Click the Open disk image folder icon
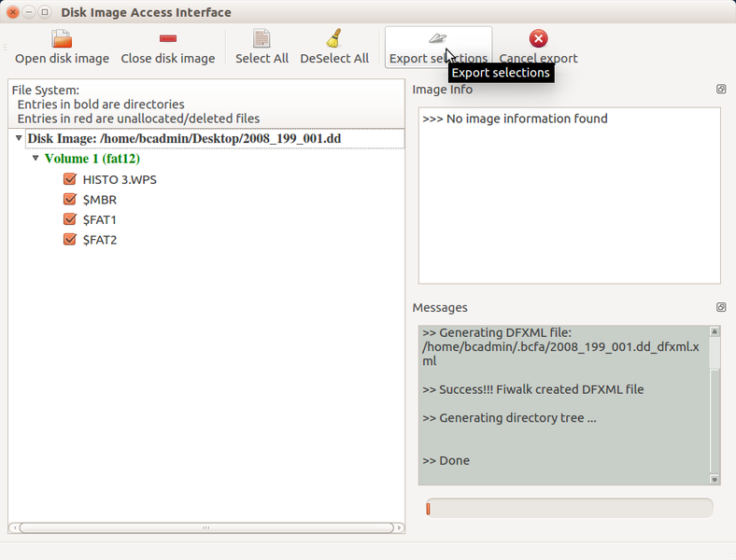 pyautogui.click(x=62, y=38)
